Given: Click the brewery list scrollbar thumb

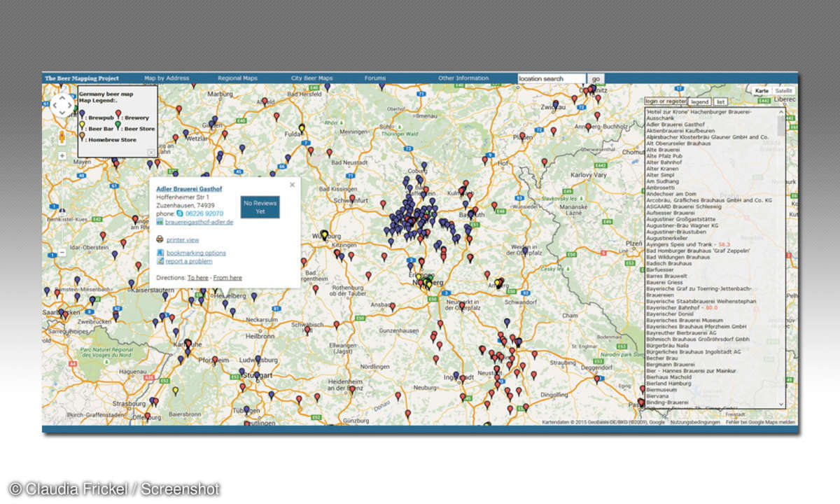Looking at the screenshot, I should (781, 125).
